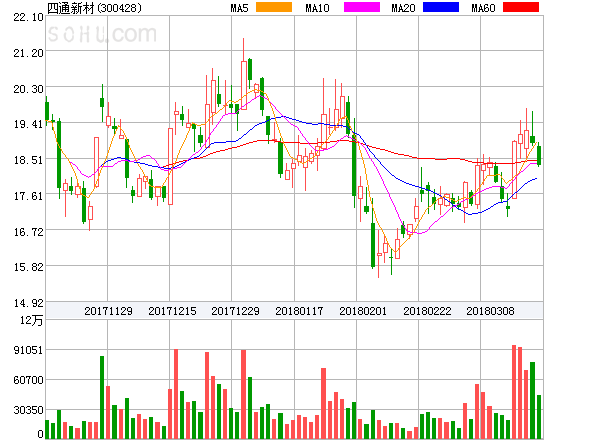Select the date label 20180117
600x440 pixels.
pos(299,311)
